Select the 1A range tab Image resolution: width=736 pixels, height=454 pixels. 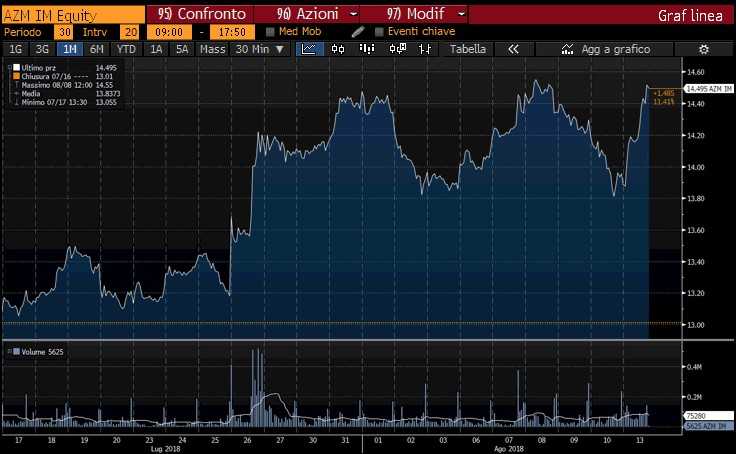156,49
